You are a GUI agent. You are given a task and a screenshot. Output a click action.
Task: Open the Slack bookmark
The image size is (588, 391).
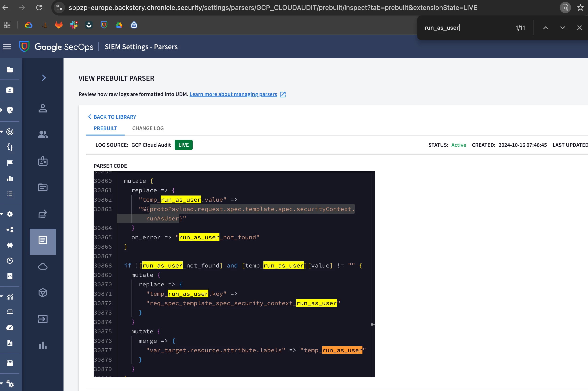[74, 25]
